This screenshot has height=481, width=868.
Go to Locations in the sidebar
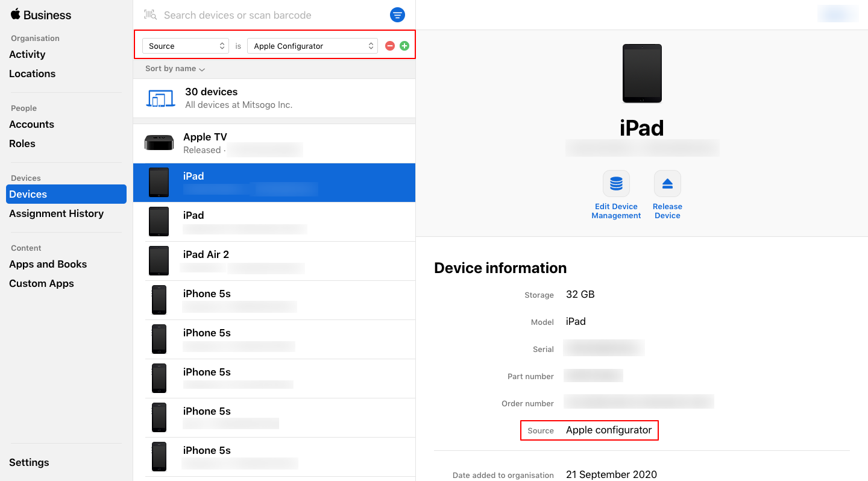(x=32, y=74)
